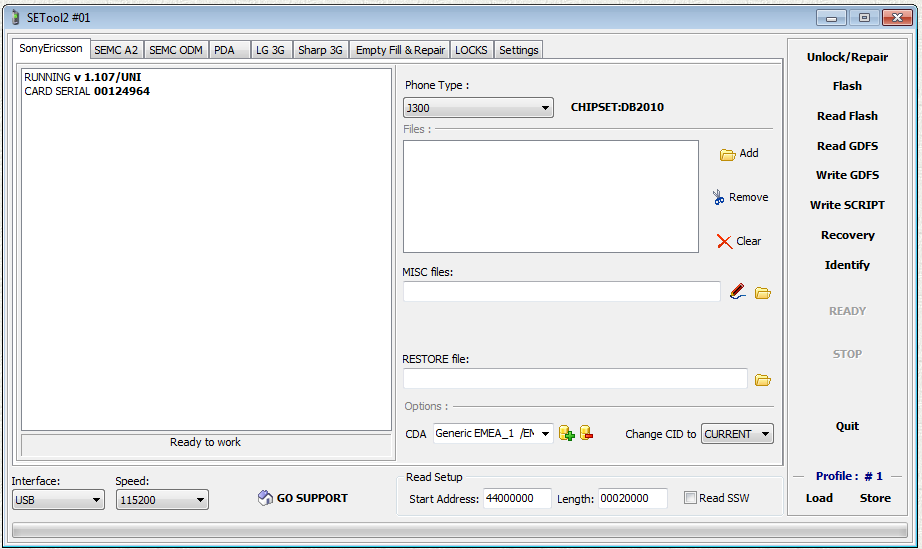Click the Start Address field 44000000
The image size is (922, 549).
pyautogui.click(x=517, y=498)
